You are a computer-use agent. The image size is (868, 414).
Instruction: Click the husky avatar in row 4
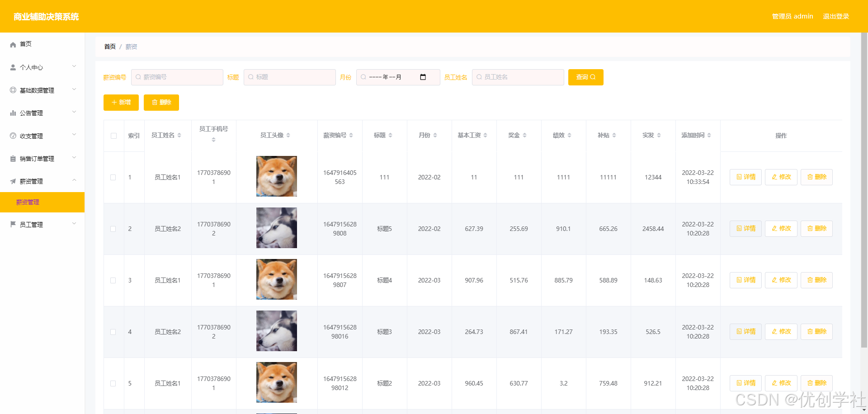point(277,331)
